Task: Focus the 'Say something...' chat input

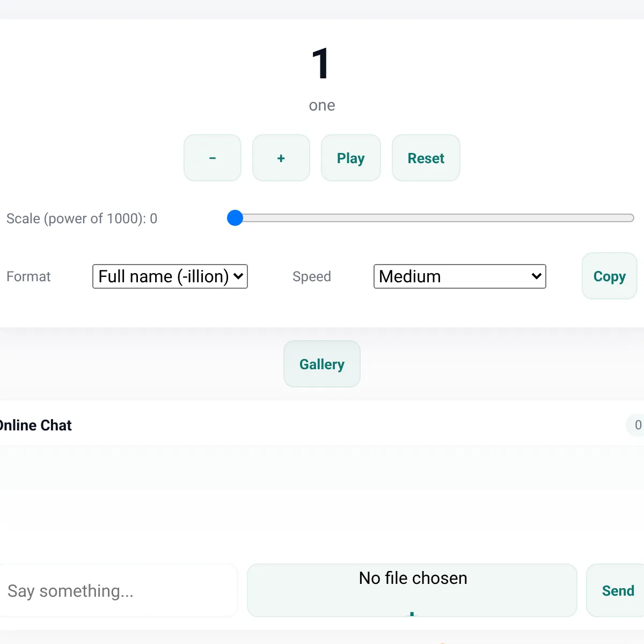Action: (118, 591)
